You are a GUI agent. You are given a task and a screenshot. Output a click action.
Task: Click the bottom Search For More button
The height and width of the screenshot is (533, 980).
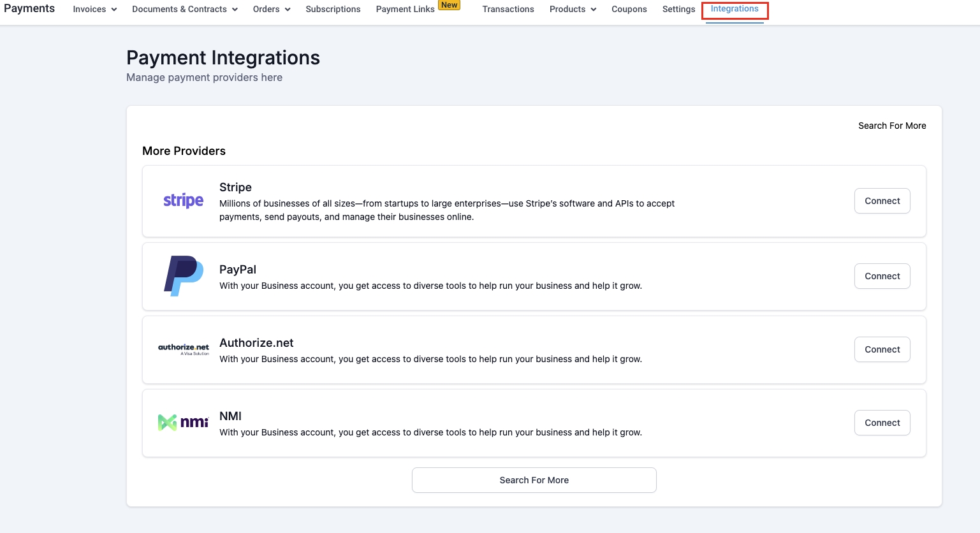(x=534, y=480)
